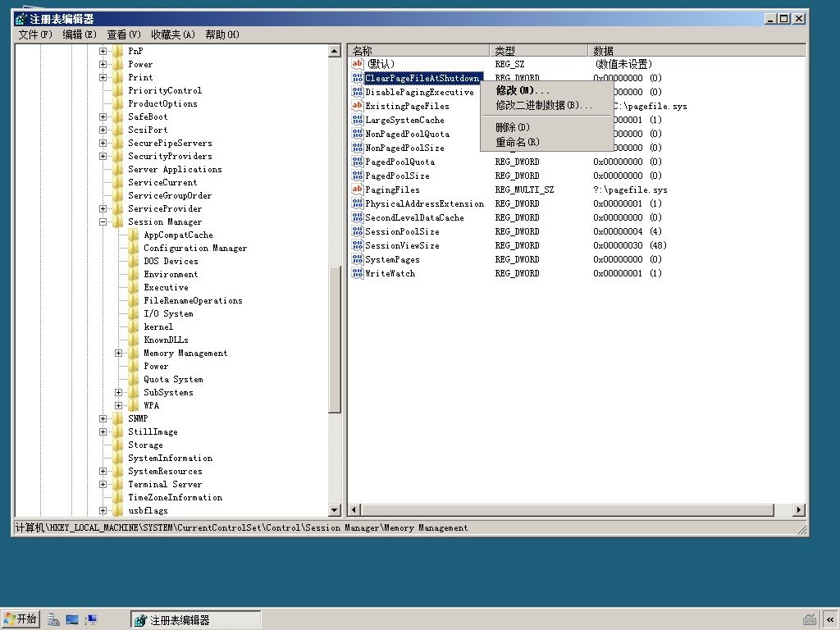Select the FileRenameOperations tree item

[x=193, y=300]
